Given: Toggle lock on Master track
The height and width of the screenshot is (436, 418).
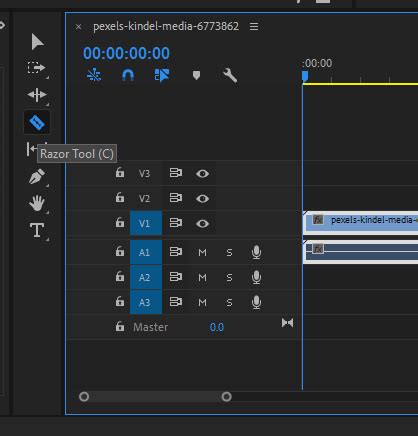Looking at the screenshot, I should 120,327.
